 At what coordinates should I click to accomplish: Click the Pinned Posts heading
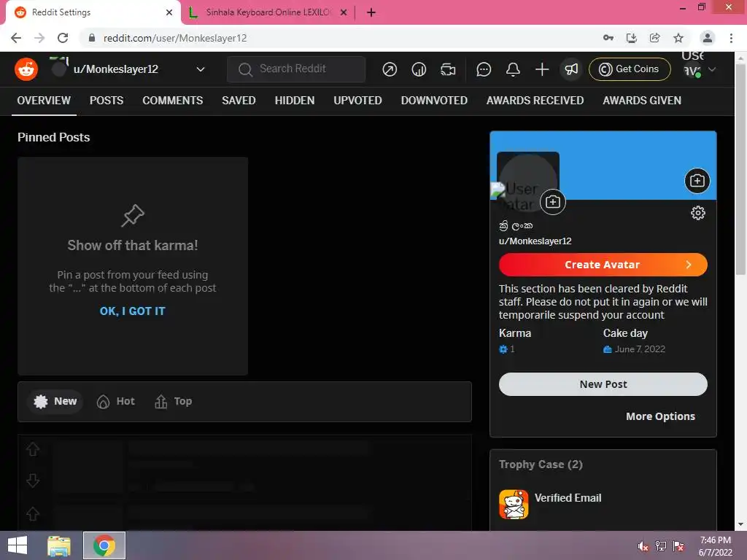point(54,137)
